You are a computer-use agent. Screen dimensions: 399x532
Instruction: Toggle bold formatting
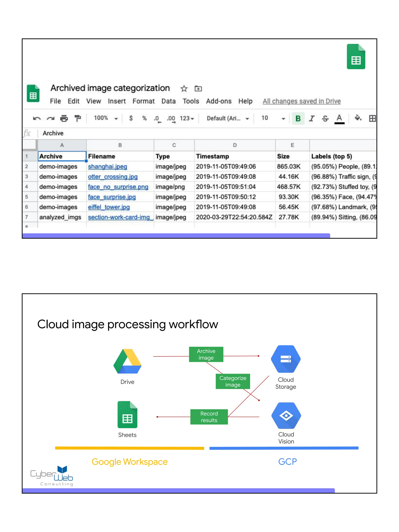click(298, 118)
